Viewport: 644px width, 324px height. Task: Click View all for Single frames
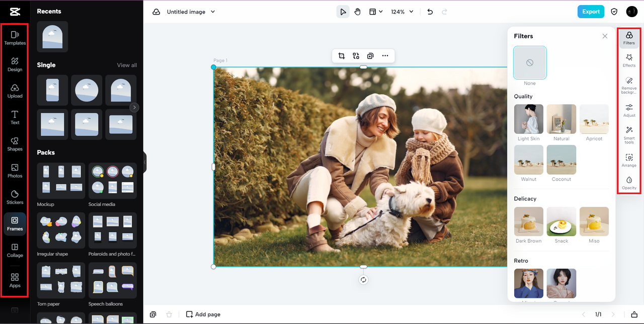pos(127,65)
